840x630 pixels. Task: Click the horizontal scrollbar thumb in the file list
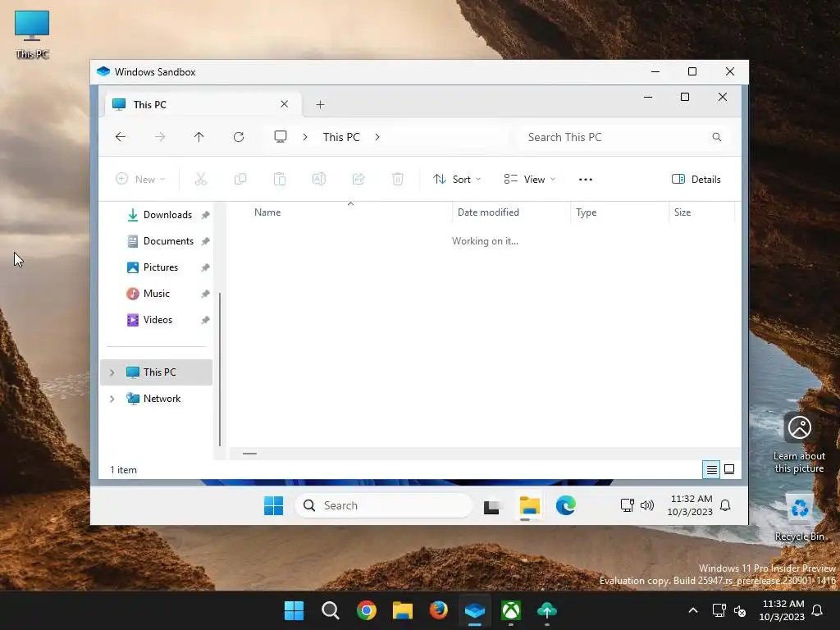point(249,454)
